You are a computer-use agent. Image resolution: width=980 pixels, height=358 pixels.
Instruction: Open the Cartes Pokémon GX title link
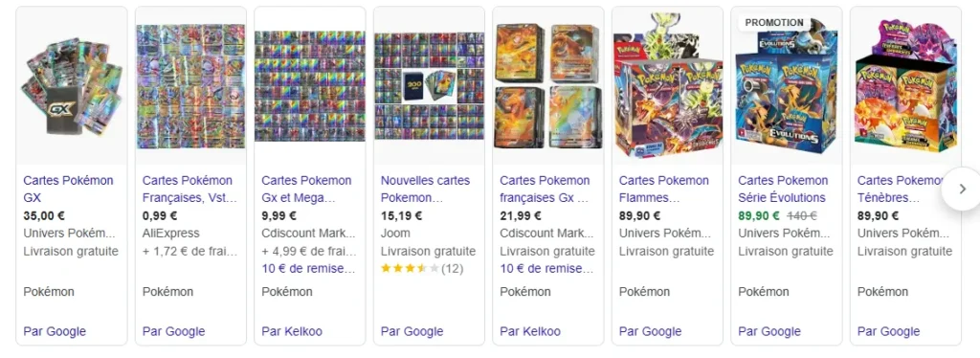(x=68, y=189)
